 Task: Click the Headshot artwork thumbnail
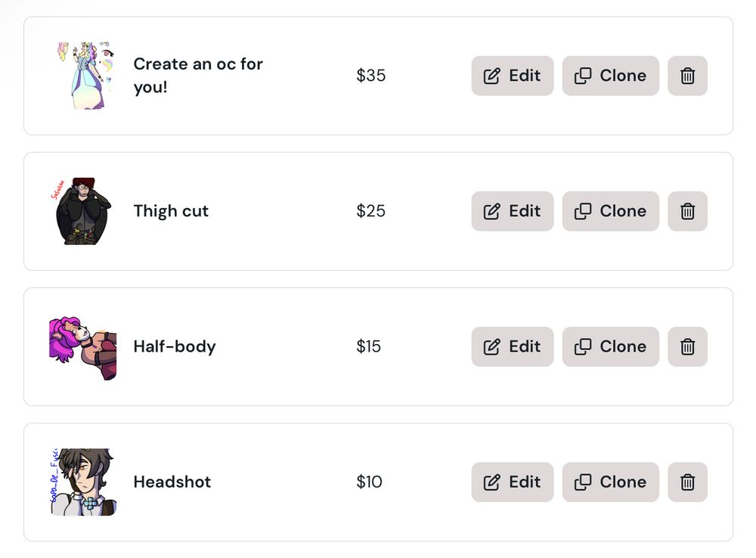tap(82, 482)
